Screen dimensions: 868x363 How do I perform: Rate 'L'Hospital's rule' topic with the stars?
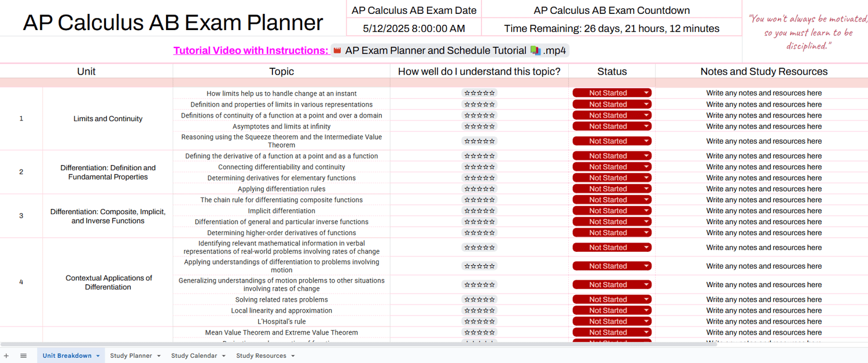coord(479,321)
